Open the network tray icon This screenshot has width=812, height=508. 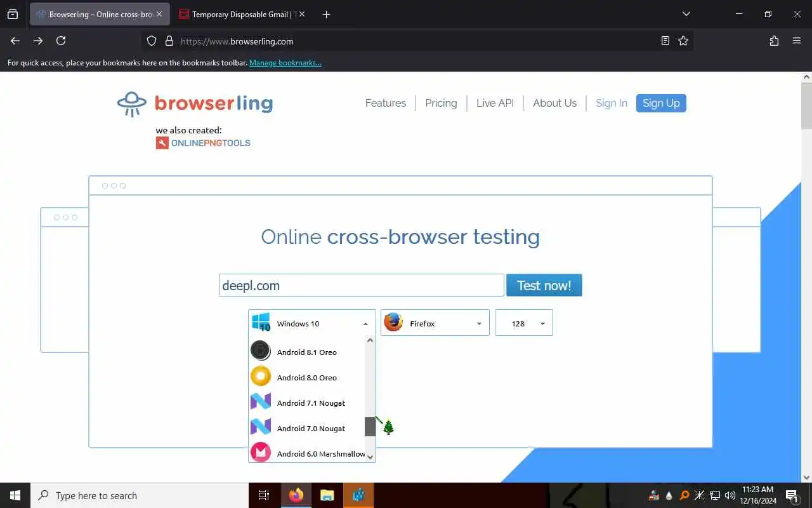715,495
